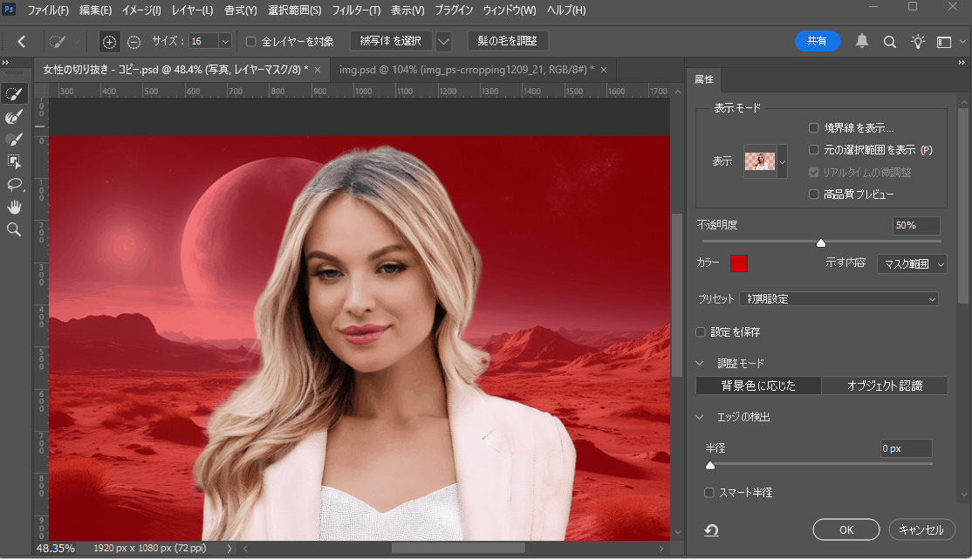Image resolution: width=972 pixels, height=560 pixels.
Task: Enable スマート半径 checkbox
Action: click(709, 493)
